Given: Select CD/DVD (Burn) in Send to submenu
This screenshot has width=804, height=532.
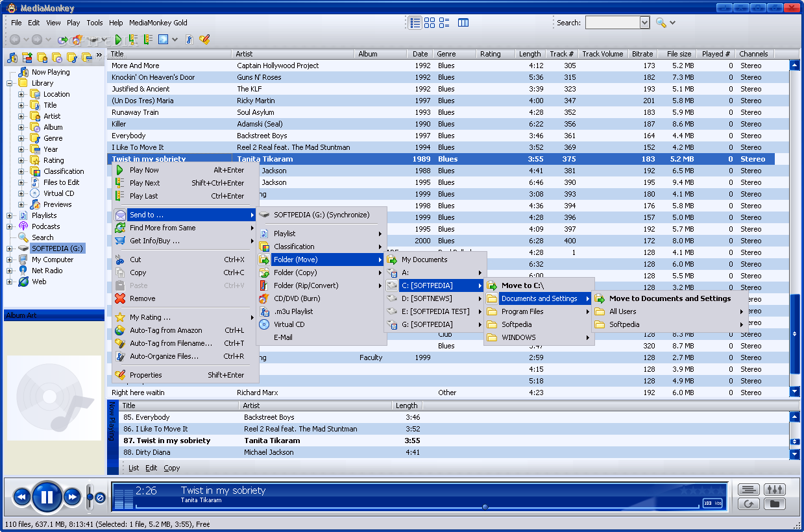Looking at the screenshot, I should pos(321,298).
